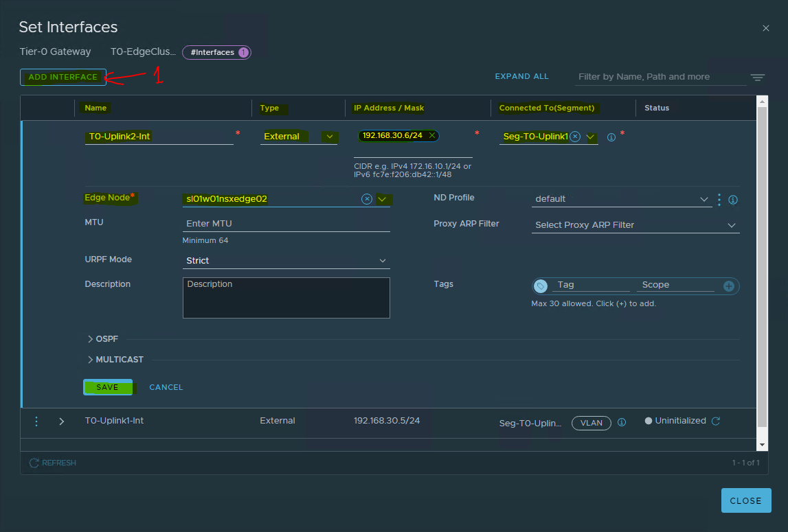The width and height of the screenshot is (788, 532).
Task: Show info icon beside VLAN badge
Action: point(622,422)
